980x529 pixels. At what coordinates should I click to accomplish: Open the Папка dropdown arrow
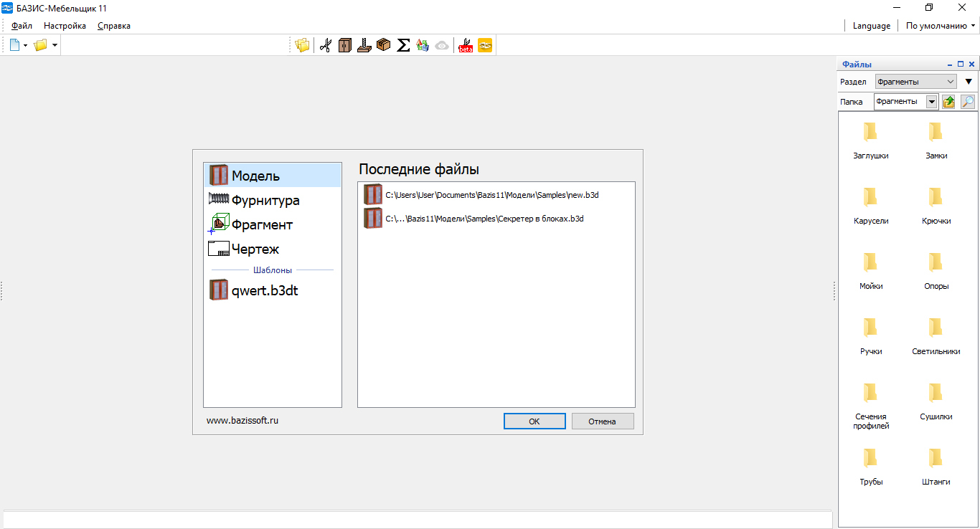coord(932,102)
